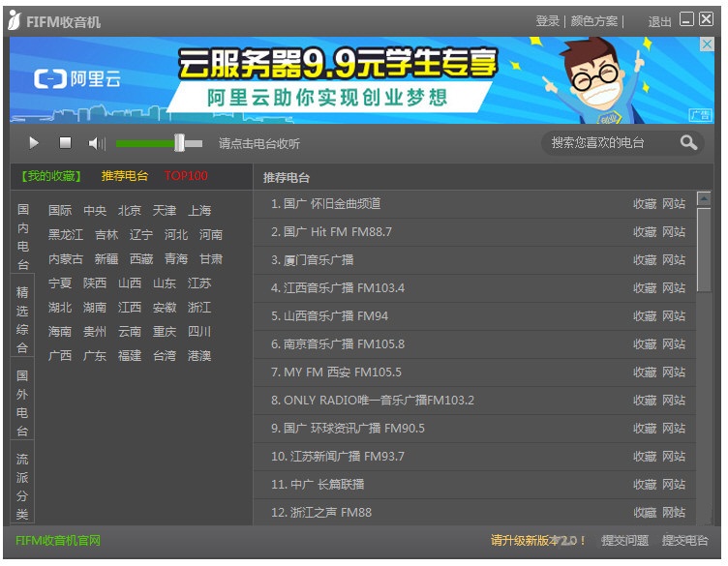Choose 江苏 region
This screenshot has width=728, height=566.
[199, 283]
